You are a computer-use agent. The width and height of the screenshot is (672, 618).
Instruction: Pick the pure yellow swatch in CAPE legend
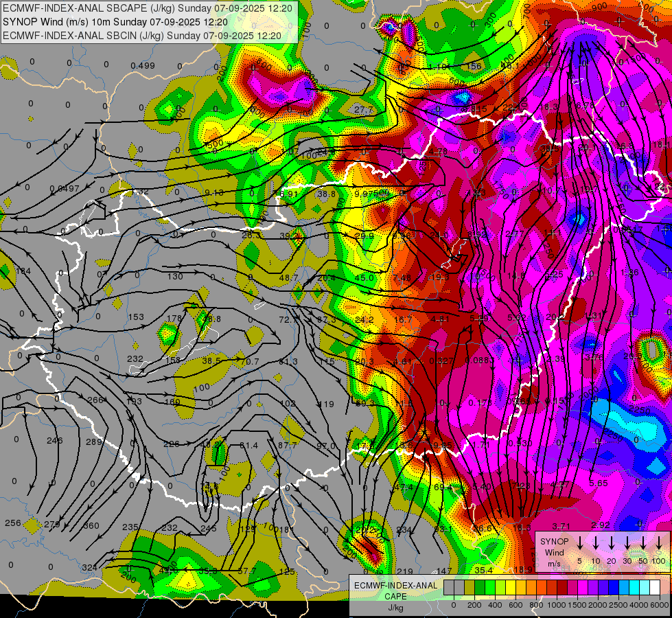[x=511, y=588]
